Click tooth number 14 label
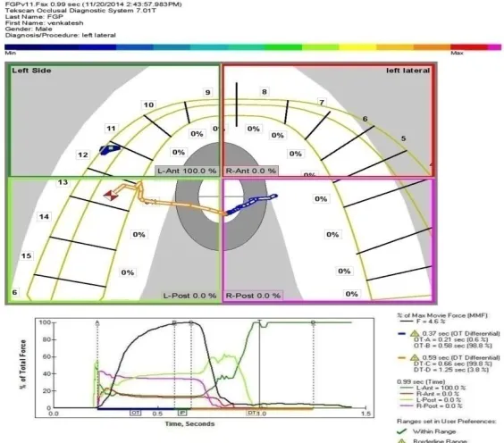Image resolution: width=504 pixels, height=443 pixels. tap(44, 217)
